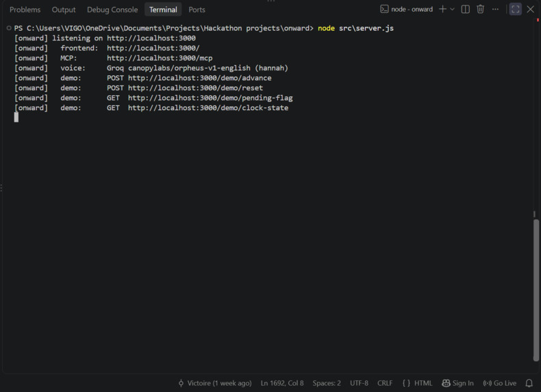The width and height of the screenshot is (541, 392).
Task: Open the demo/advance URL link
Action: 200,78
